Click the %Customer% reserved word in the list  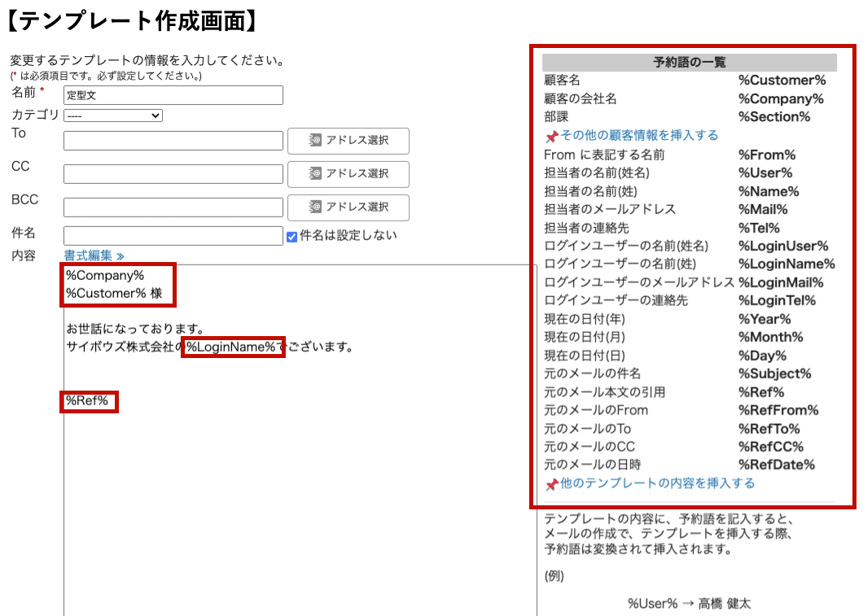click(x=782, y=81)
